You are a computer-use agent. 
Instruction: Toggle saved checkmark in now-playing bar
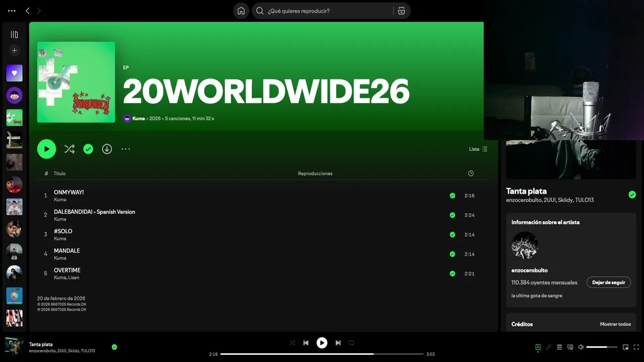[114, 347]
